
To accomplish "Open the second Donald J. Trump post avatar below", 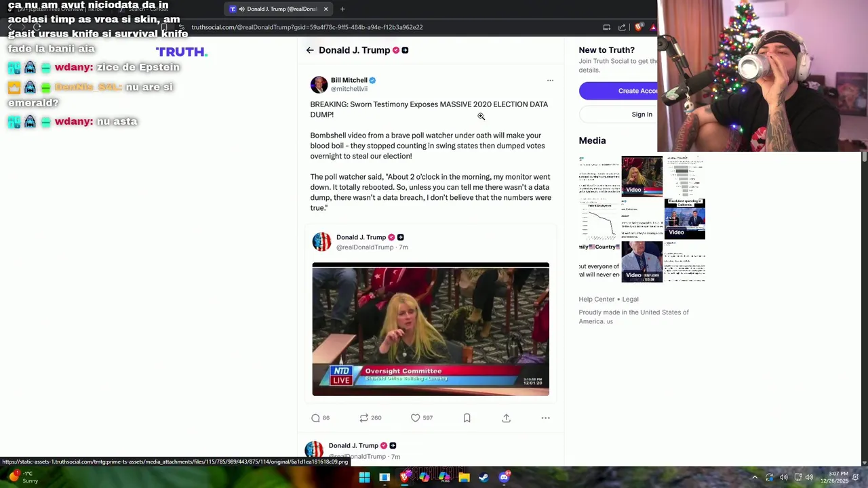I will tap(314, 450).
